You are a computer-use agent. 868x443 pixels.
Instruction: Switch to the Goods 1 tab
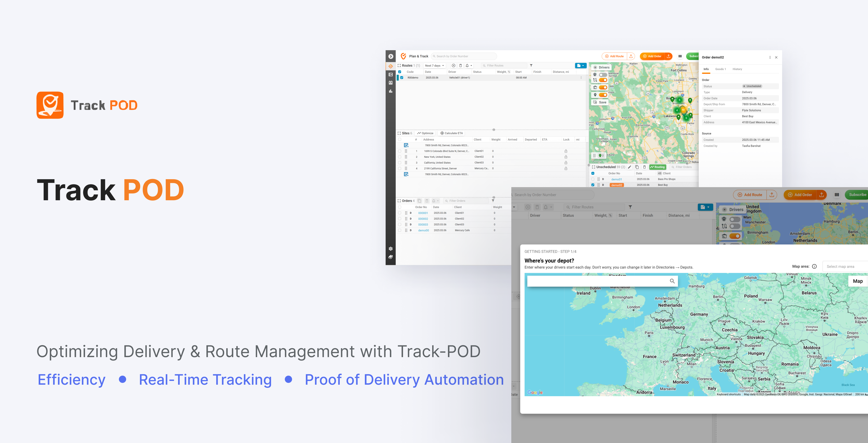[x=720, y=69]
